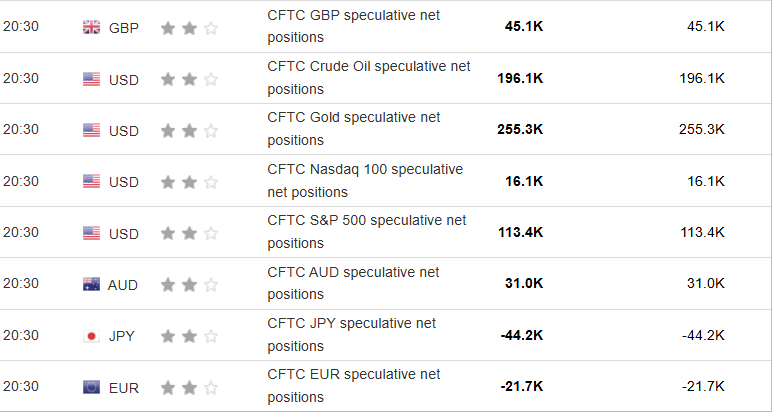Image resolution: width=778 pixels, height=419 pixels.
Task: Click the Australian flag icon beside AUD
Action: tap(91, 285)
